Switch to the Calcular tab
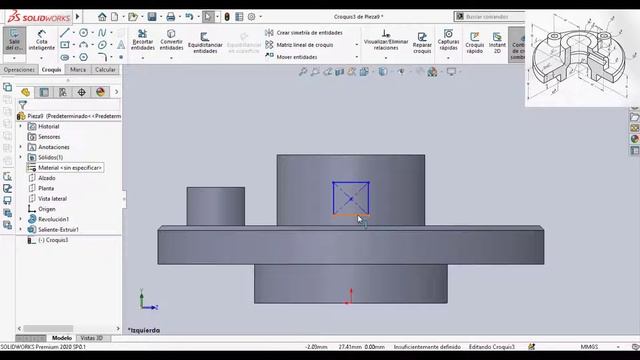 105,70
